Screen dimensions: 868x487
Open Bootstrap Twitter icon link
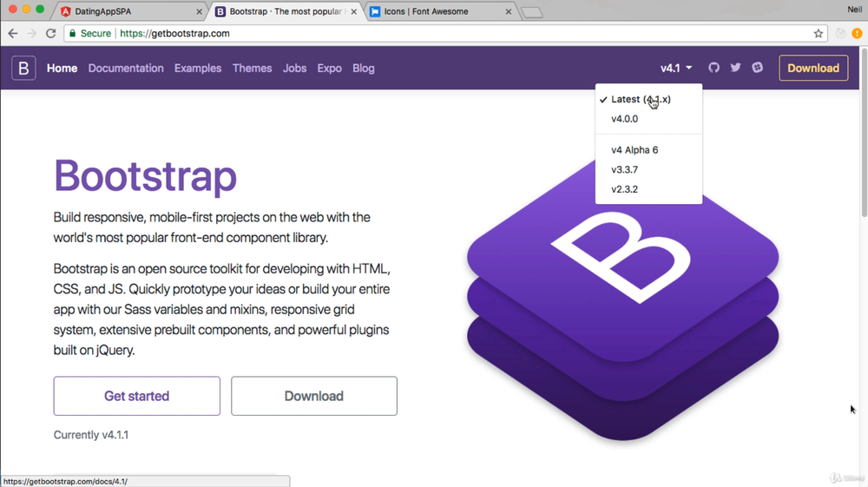point(735,68)
